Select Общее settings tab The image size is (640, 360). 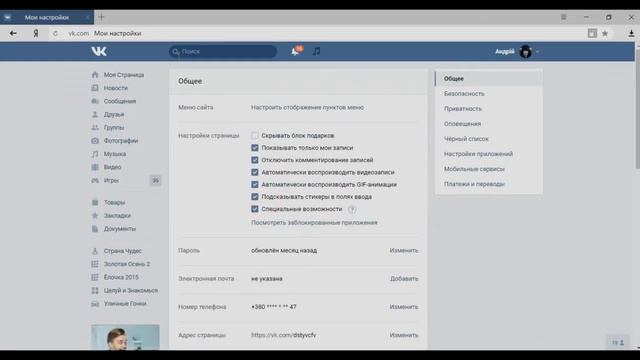489,79
